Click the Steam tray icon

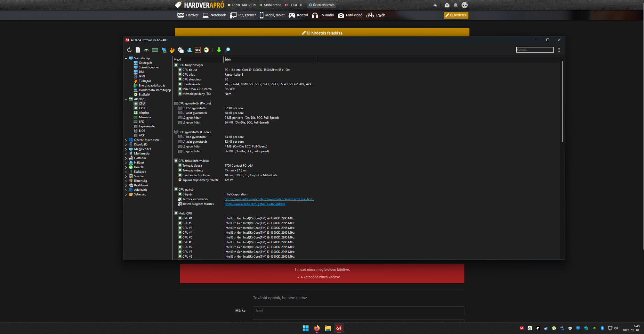(x=546, y=328)
